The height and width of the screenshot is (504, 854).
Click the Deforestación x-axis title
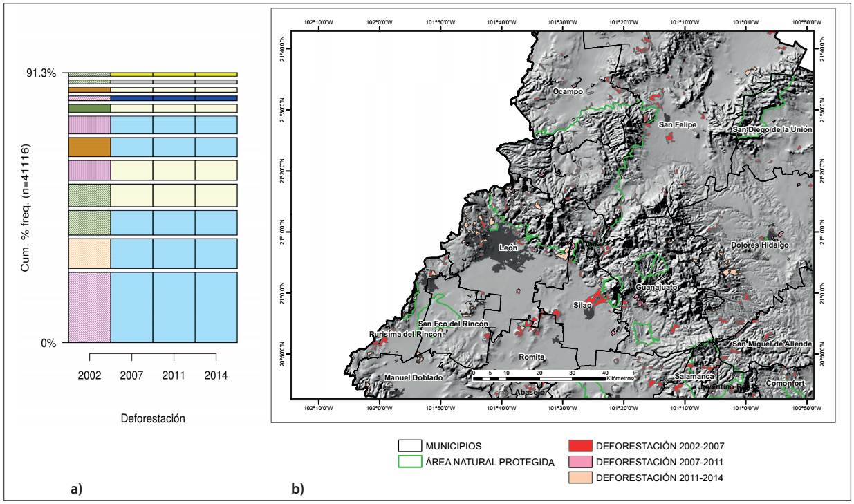click(153, 418)
